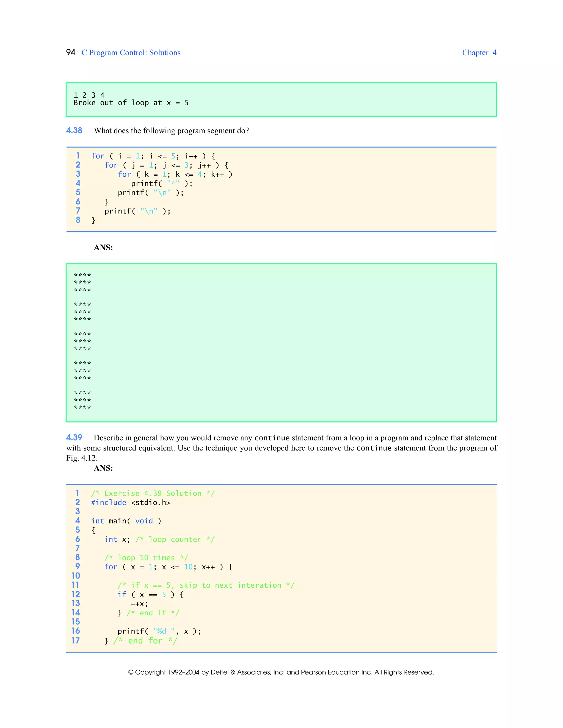Click 'printf( "%d ", x );' line
Screen dimensions: 563x728
coord(159,631)
